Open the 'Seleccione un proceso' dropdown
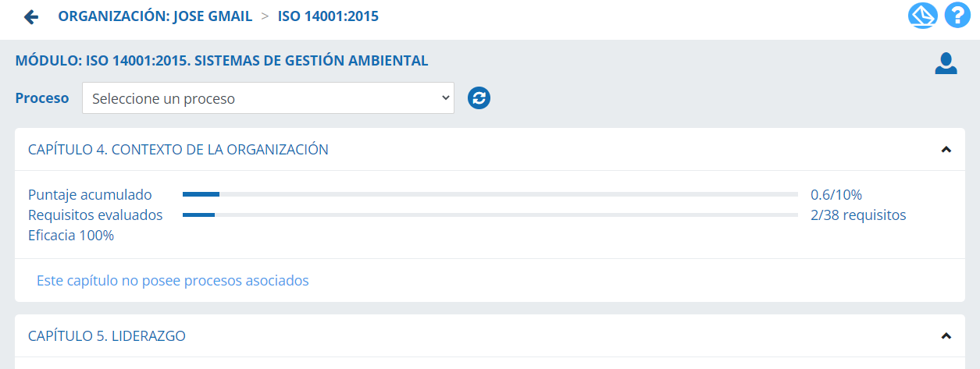980x369 pixels. (268, 98)
